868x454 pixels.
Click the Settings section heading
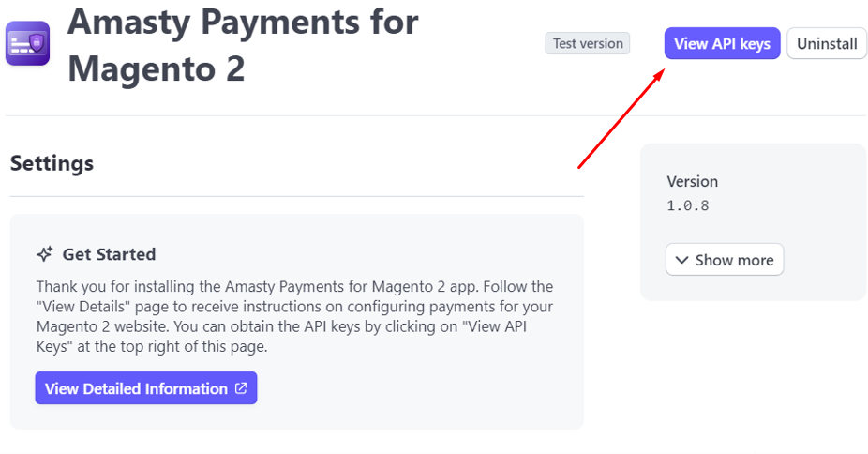tap(52, 163)
